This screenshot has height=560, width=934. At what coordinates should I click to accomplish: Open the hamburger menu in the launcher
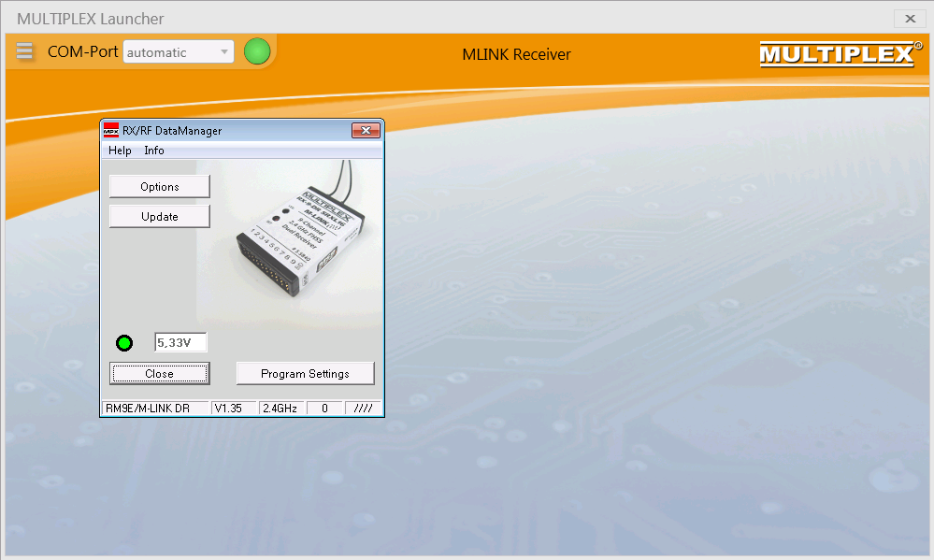coord(24,52)
